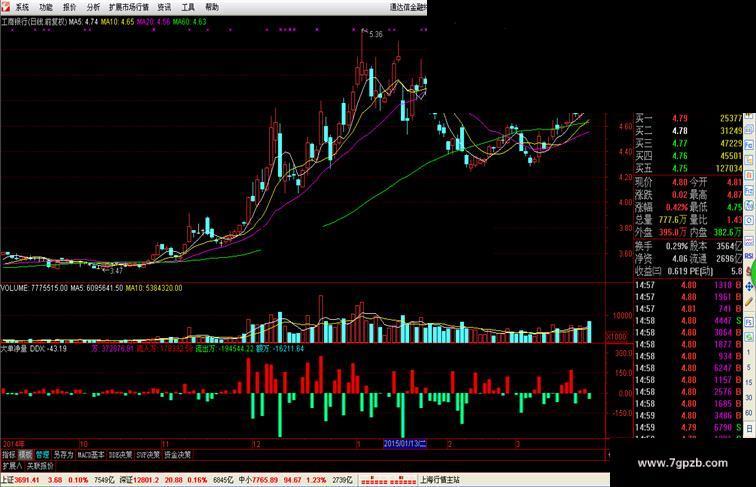The image size is (756, 487).
Task: Select the 5-minute period button
Action: (749, 367)
